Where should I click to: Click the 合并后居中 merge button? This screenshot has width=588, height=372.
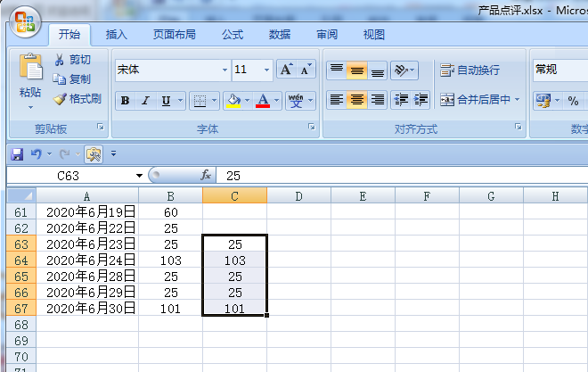(x=478, y=100)
